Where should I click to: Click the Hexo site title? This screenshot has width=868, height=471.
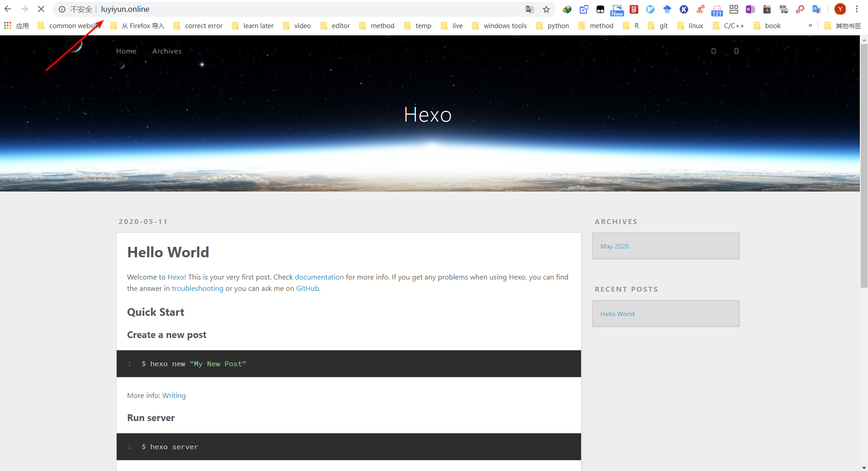coord(428,115)
